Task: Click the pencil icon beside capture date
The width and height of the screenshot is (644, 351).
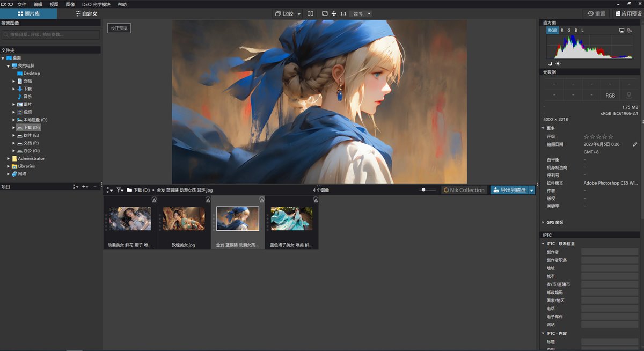Action: (x=635, y=144)
